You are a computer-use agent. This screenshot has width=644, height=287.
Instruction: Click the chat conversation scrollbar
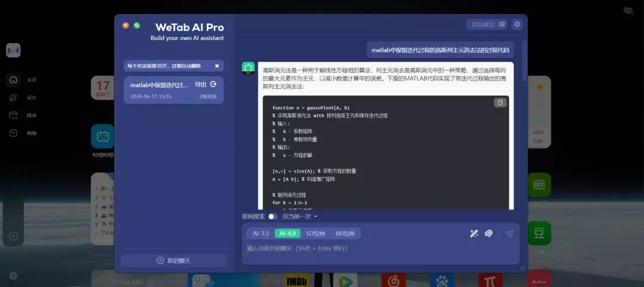tap(524, 60)
